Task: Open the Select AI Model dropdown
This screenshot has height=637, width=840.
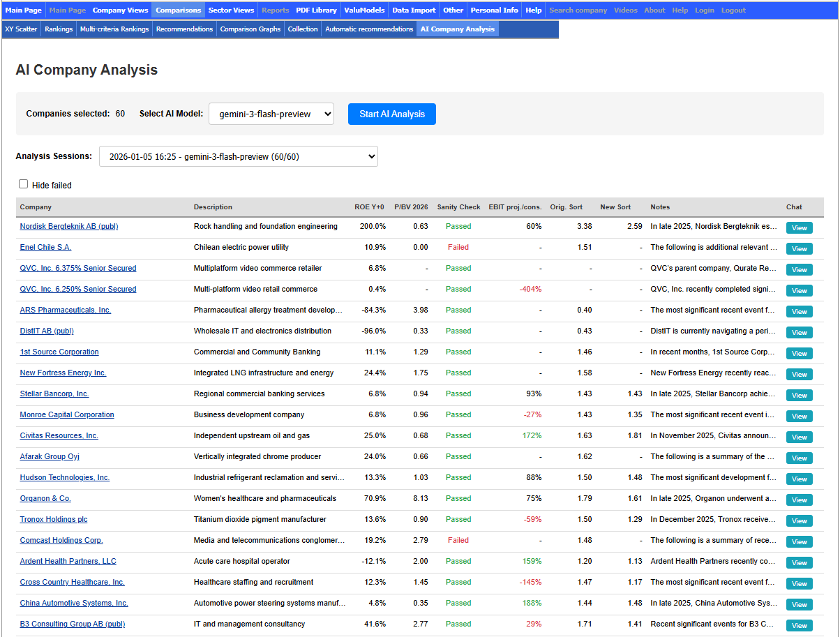Action: click(x=271, y=114)
